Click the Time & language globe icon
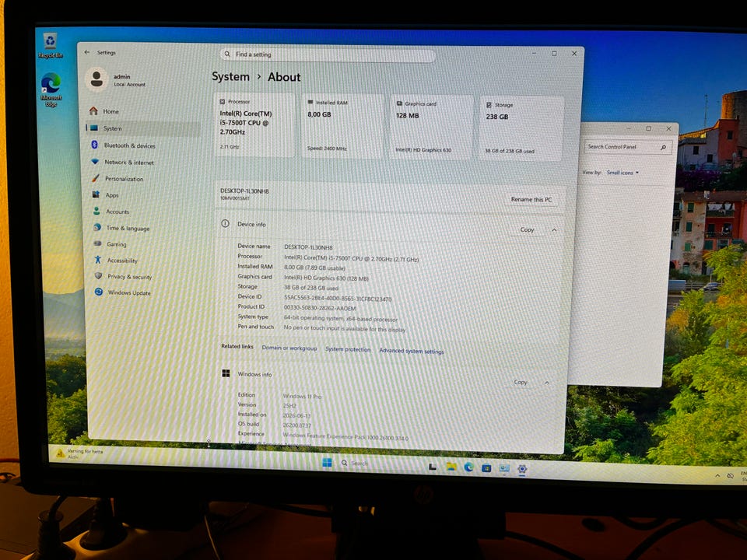The width and height of the screenshot is (747, 560). pos(97,227)
